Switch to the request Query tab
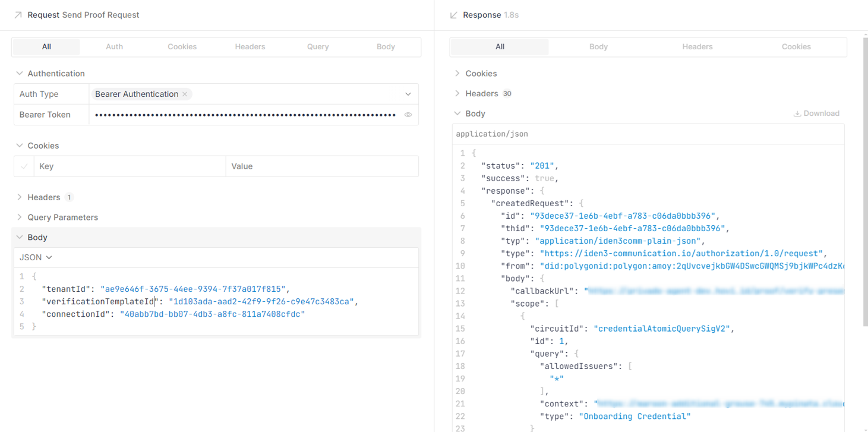This screenshot has width=868, height=432. pyautogui.click(x=318, y=47)
